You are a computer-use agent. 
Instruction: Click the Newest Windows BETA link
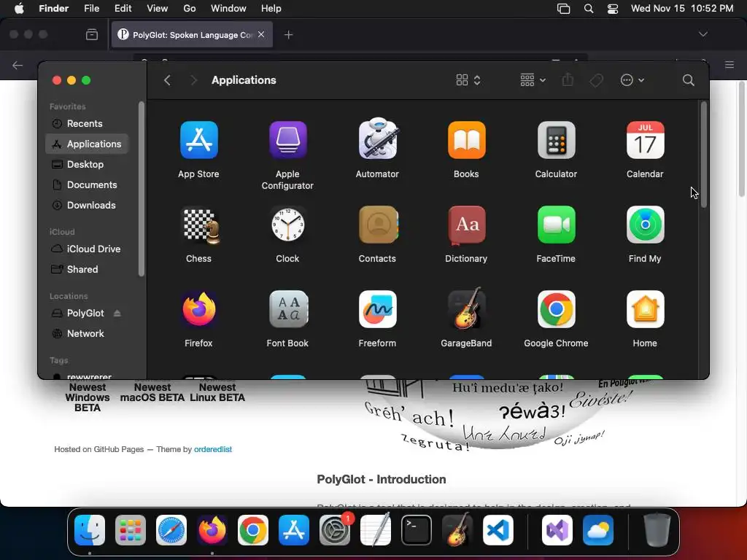[x=88, y=397]
